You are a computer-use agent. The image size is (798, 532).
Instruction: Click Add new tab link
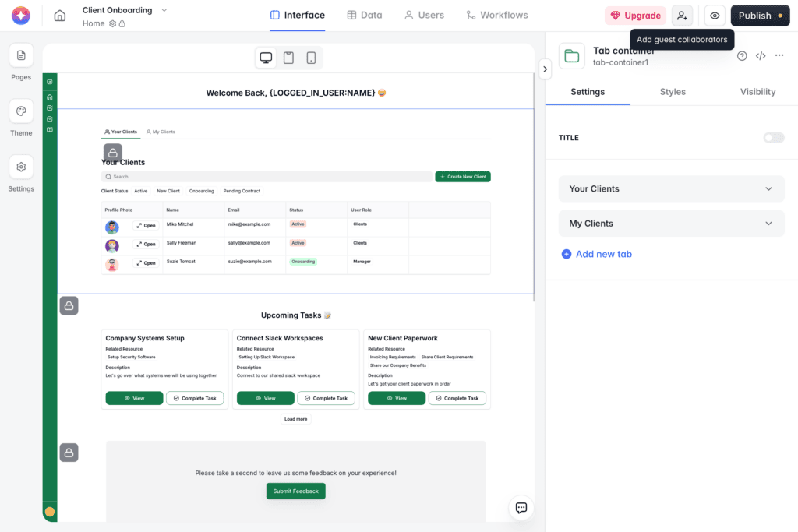coord(596,254)
